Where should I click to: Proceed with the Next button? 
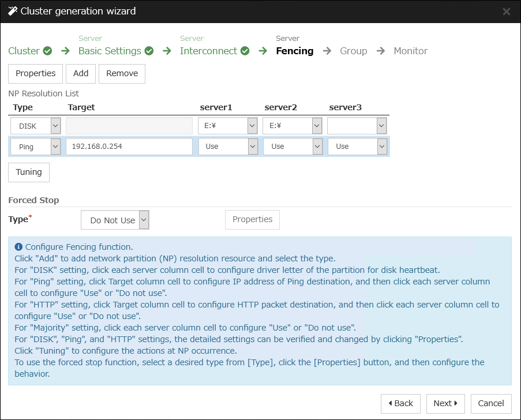(445, 403)
